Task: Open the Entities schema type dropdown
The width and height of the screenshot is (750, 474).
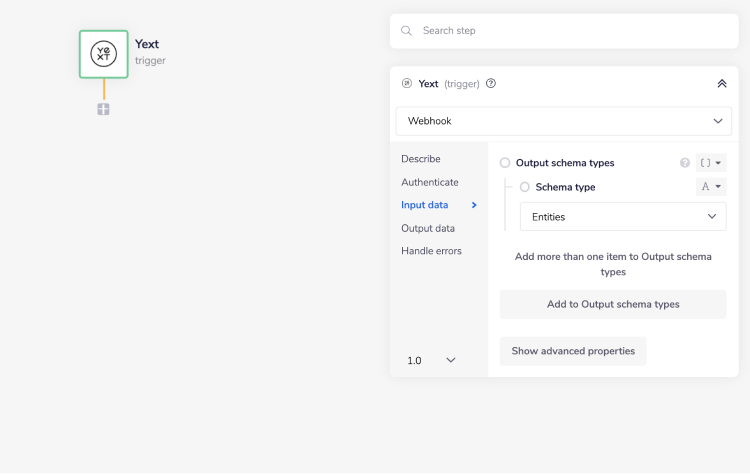Action: 623,217
